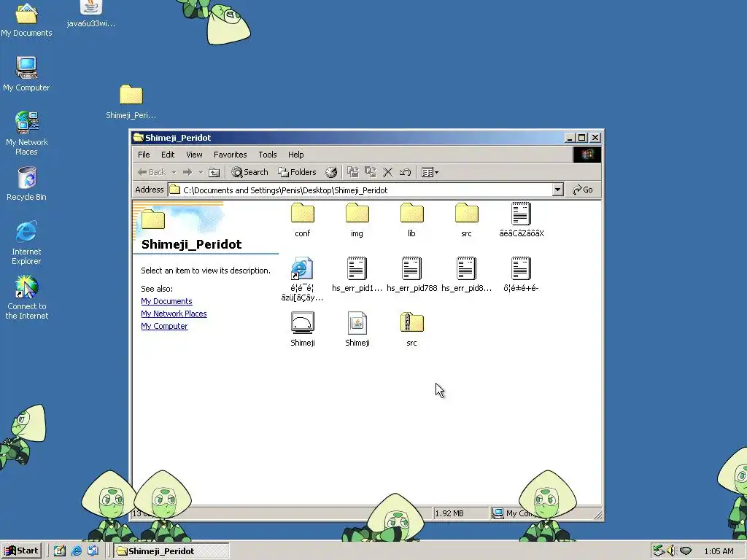Click Show Desktop quick launch icon

[x=60, y=551]
